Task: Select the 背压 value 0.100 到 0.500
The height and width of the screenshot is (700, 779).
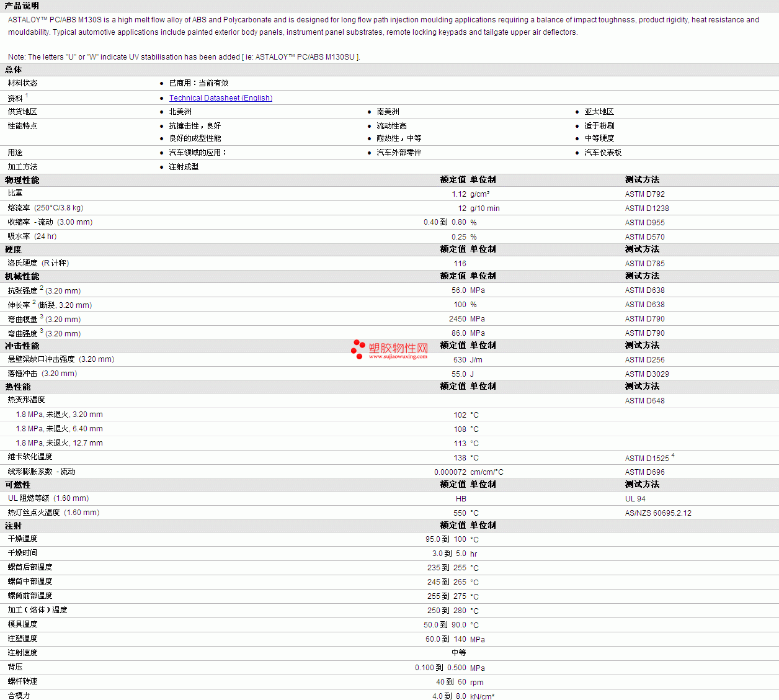Action: pos(441,668)
